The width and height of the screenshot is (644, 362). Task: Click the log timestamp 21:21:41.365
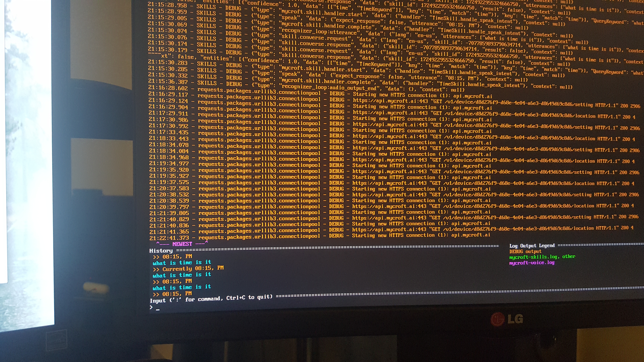(x=169, y=232)
